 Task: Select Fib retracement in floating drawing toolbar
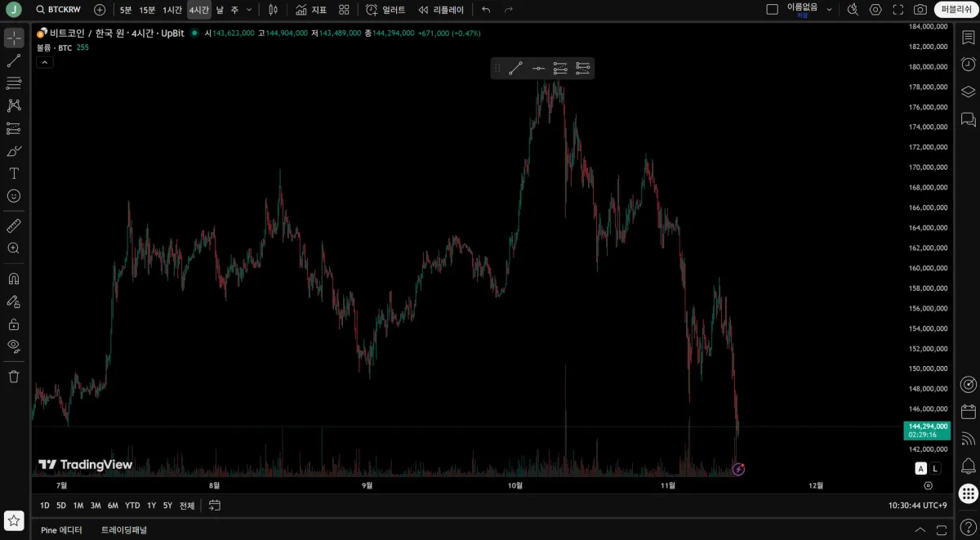560,69
